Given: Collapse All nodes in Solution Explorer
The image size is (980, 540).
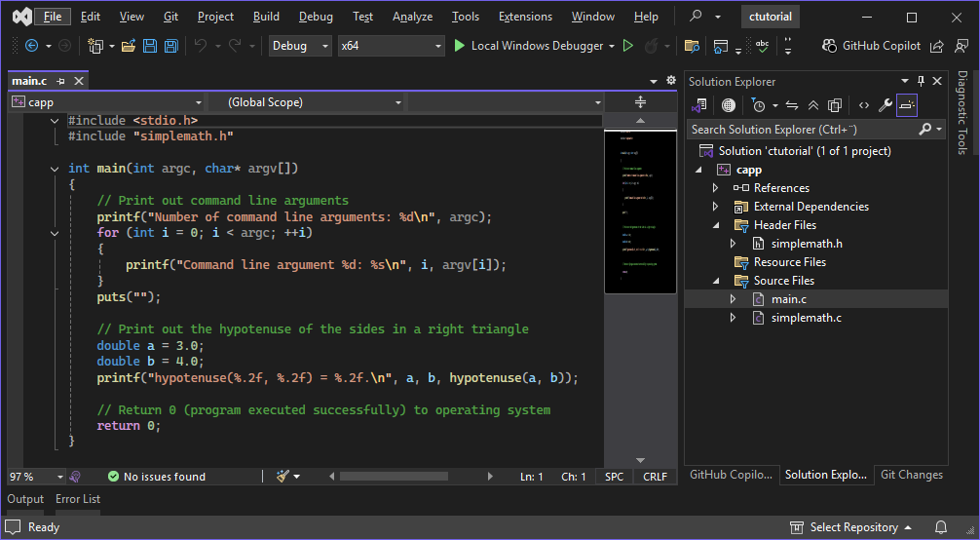Looking at the screenshot, I should pos(813,105).
